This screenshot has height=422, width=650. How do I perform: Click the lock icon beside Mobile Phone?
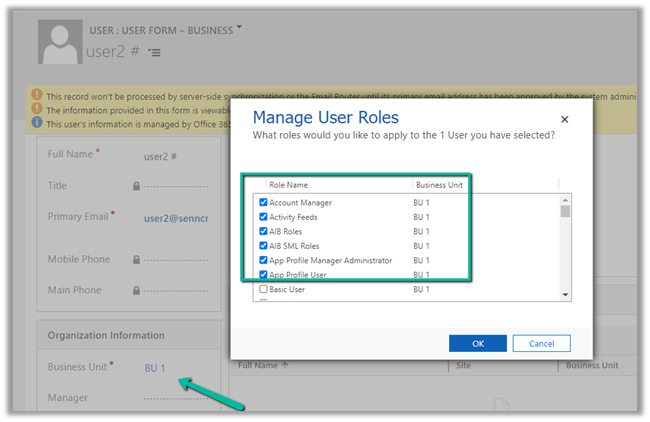coord(136,260)
